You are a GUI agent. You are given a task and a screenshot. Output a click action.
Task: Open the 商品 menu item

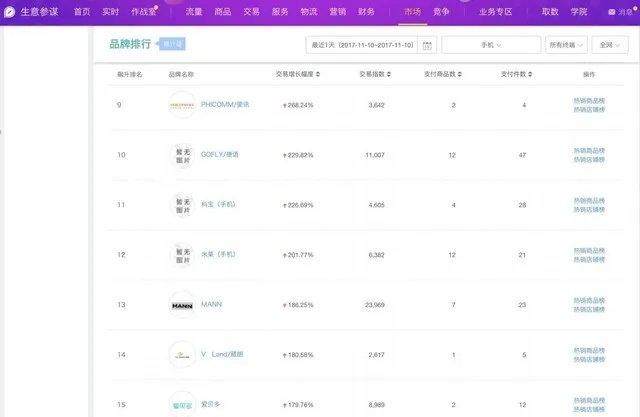(223, 12)
